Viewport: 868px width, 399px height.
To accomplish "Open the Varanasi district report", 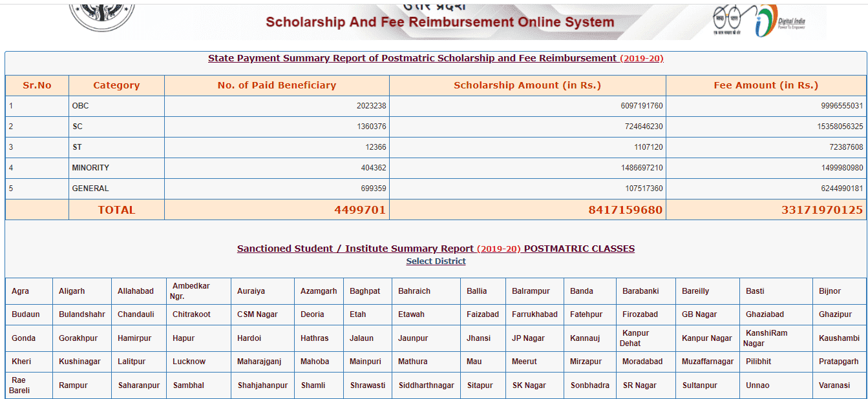I will 833,385.
